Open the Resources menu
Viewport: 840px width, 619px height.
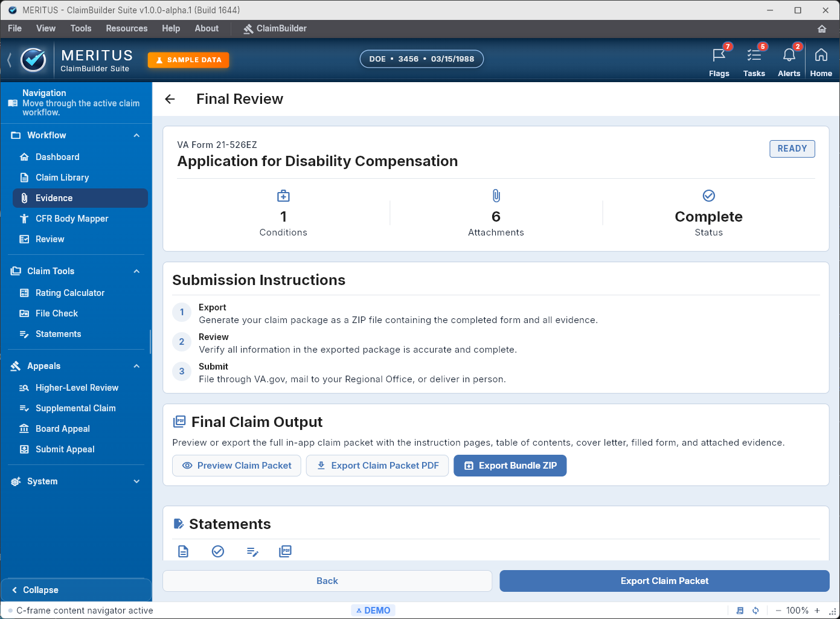(x=126, y=28)
